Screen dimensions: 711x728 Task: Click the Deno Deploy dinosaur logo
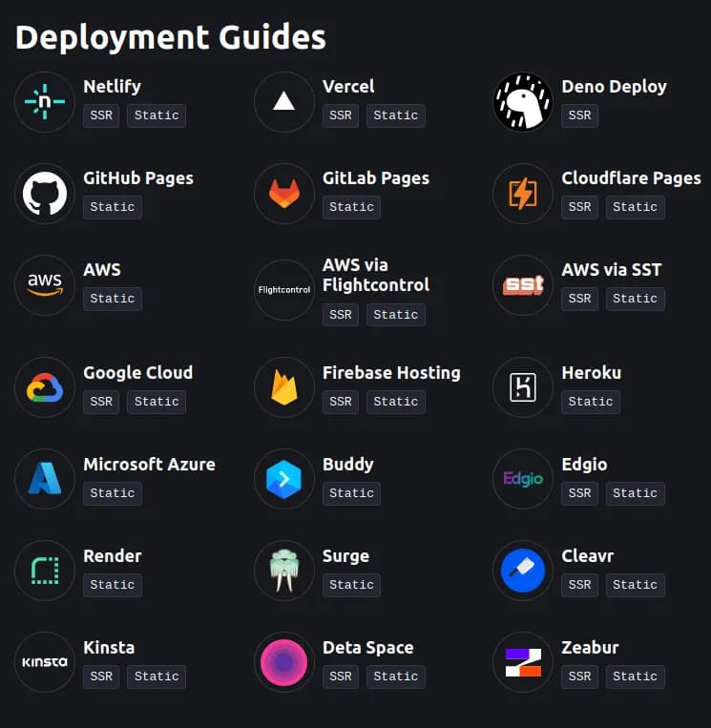522,102
